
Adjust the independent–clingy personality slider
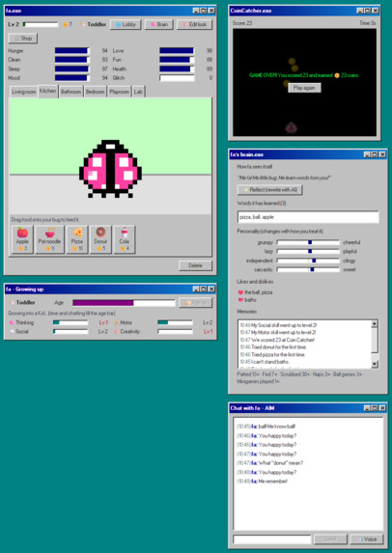[x=308, y=261]
